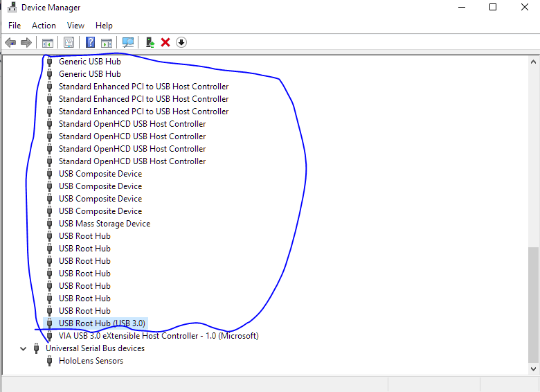Click the Disable device down-arrow icon

[x=181, y=43]
